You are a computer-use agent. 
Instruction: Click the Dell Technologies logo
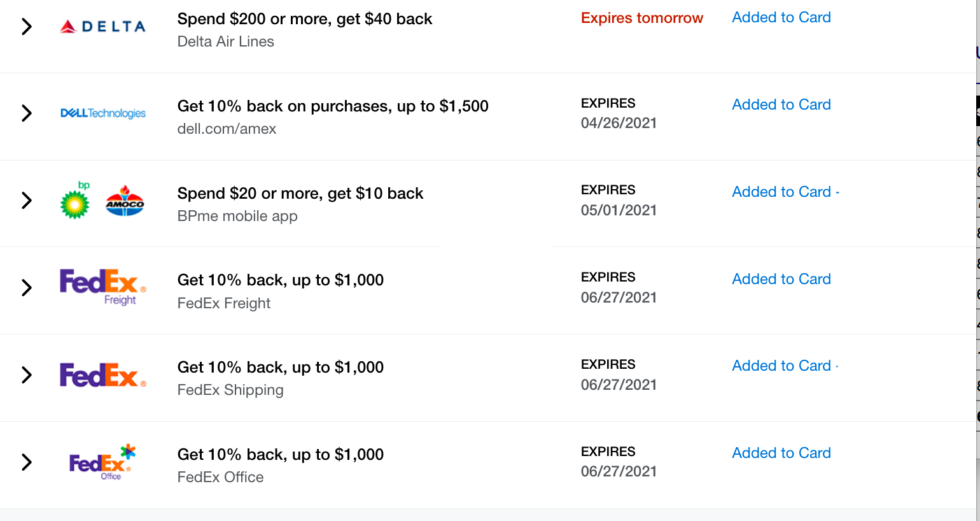click(103, 113)
